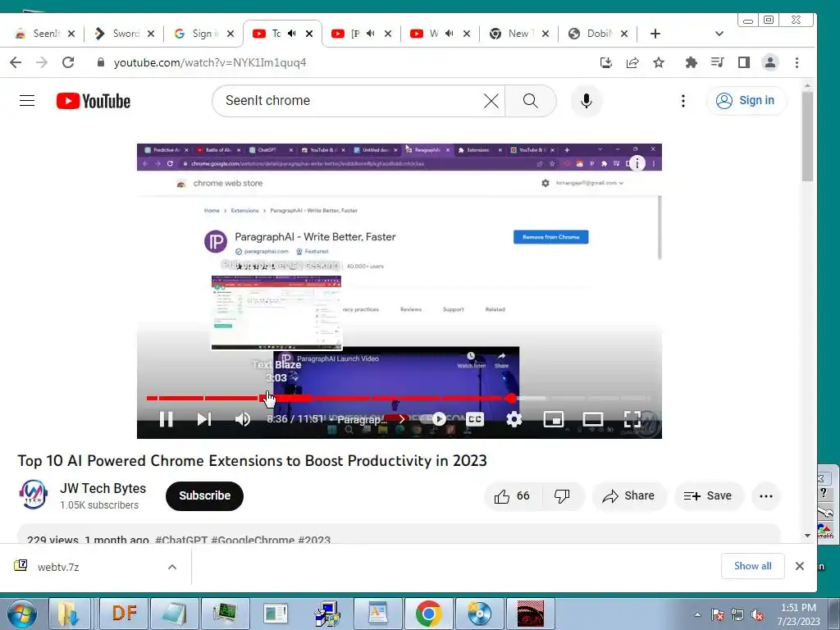Open media controls in toolbar
This screenshot has width=840, height=630.
point(717,62)
